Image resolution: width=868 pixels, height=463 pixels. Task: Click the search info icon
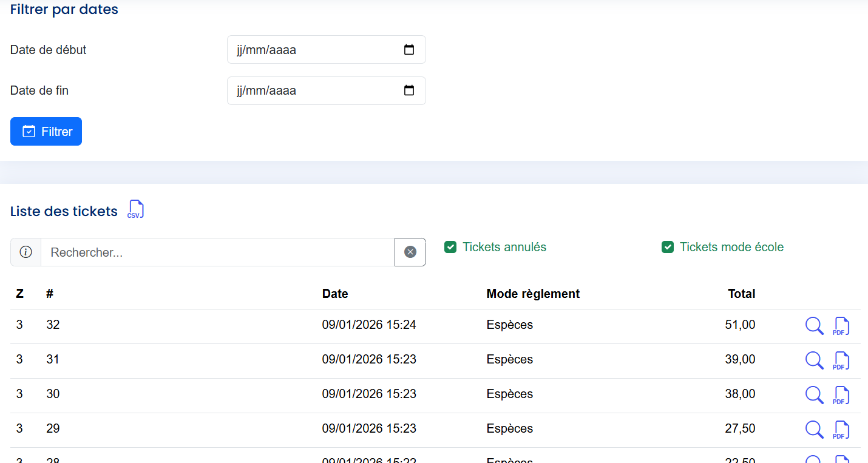25,252
